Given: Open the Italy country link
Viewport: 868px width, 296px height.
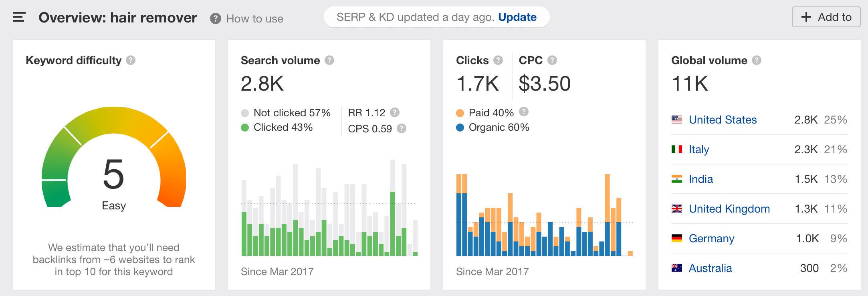Looking at the screenshot, I should (x=699, y=149).
